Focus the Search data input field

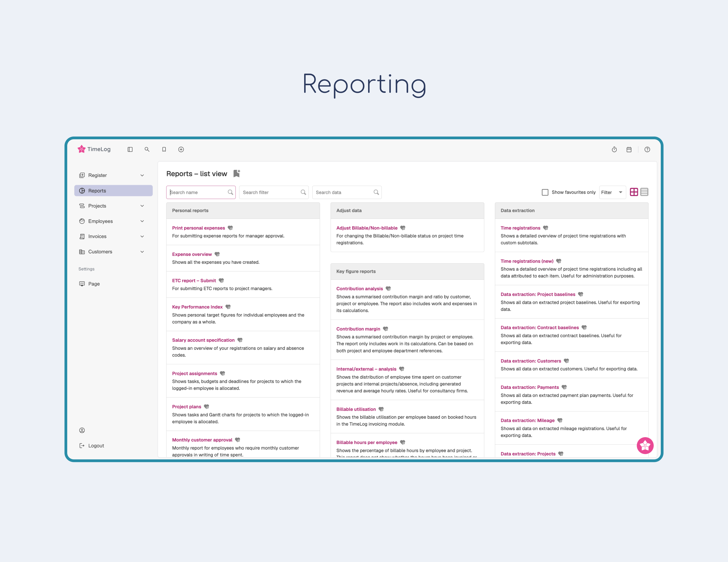click(343, 193)
